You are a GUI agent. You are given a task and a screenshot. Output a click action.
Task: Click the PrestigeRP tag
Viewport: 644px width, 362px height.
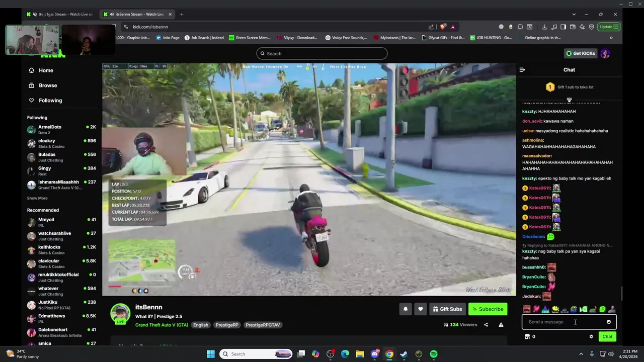[227, 325]
